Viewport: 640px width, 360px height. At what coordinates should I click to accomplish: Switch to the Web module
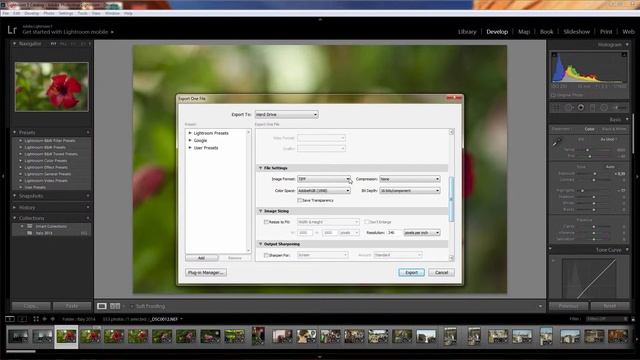point(628,31)
